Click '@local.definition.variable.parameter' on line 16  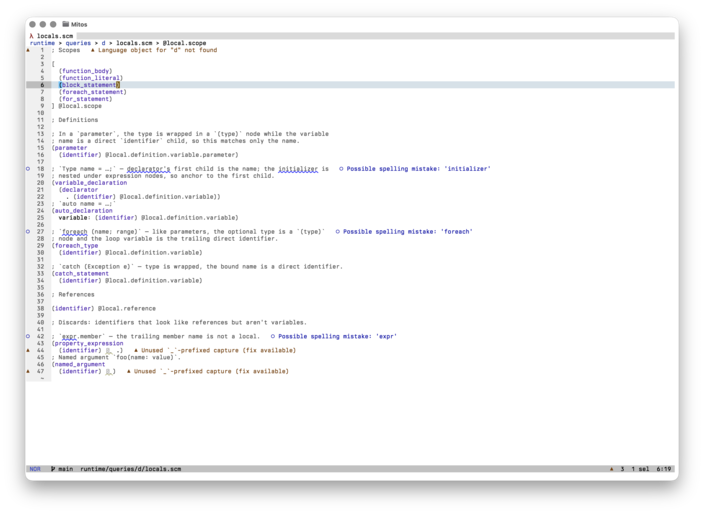pyautogui.click(x=172, y=155)
